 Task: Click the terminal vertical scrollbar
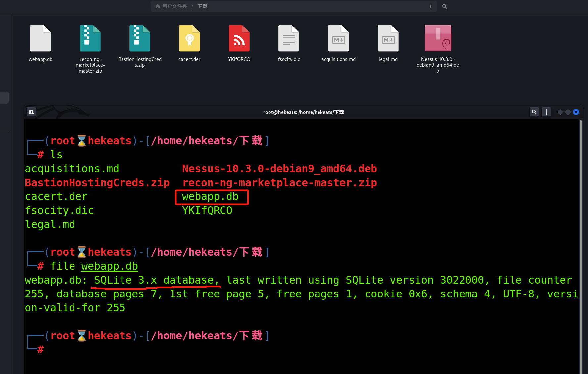580,245
